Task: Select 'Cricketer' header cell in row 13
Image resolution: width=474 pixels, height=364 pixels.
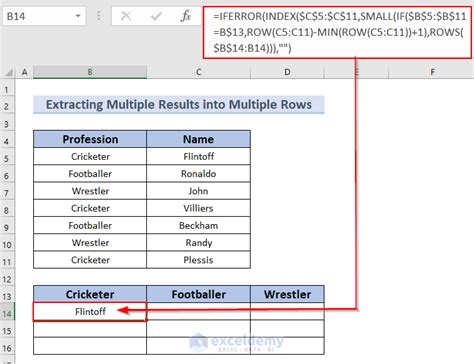Action: (x=90, y=294)
